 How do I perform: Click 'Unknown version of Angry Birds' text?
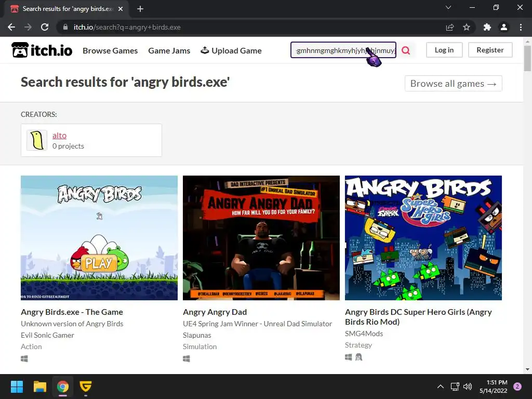(72, 324)
